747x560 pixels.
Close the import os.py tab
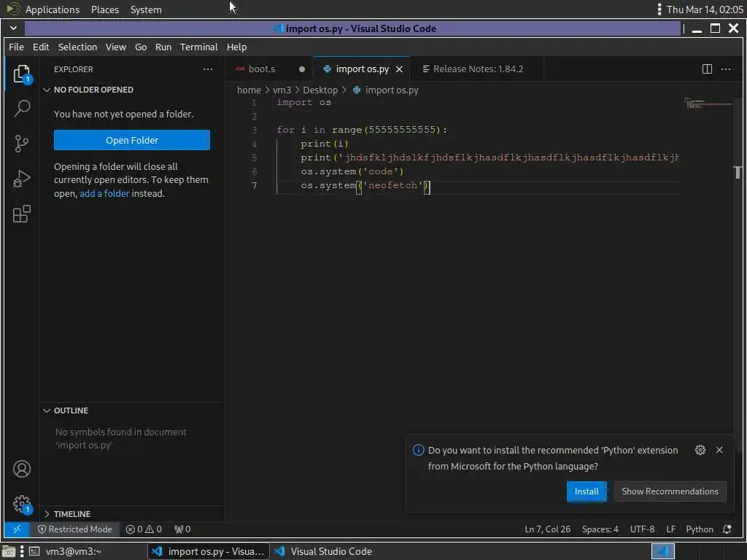[x=399, y=69]
